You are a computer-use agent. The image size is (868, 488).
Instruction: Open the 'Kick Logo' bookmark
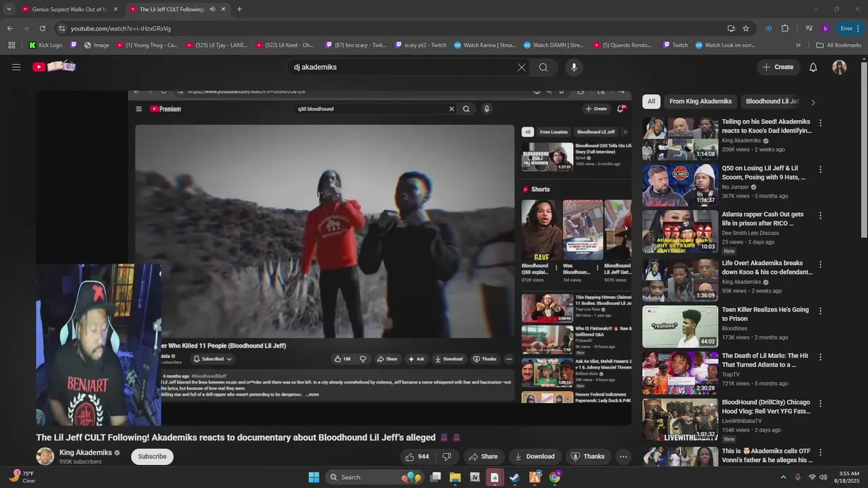coord(45,45)
